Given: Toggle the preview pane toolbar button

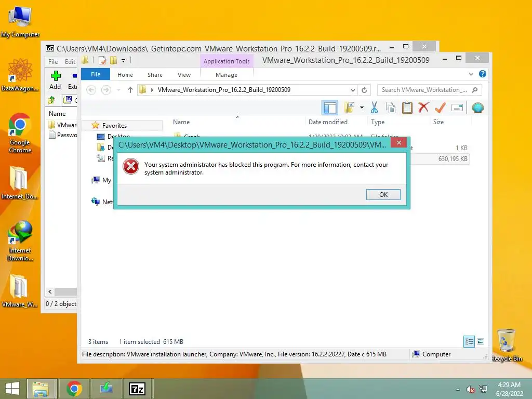Looking at the screenshot, I should (329, 108).
